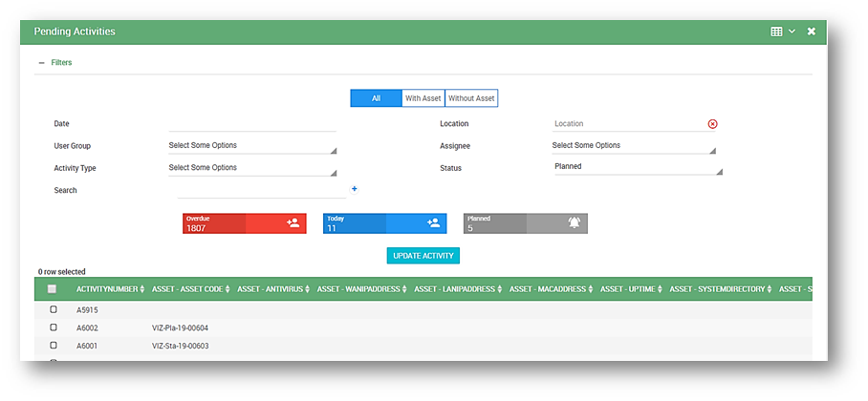Sort by ASSET - ASSET CODE column
The width and height of the screenshot is (868, 401).
191,289
